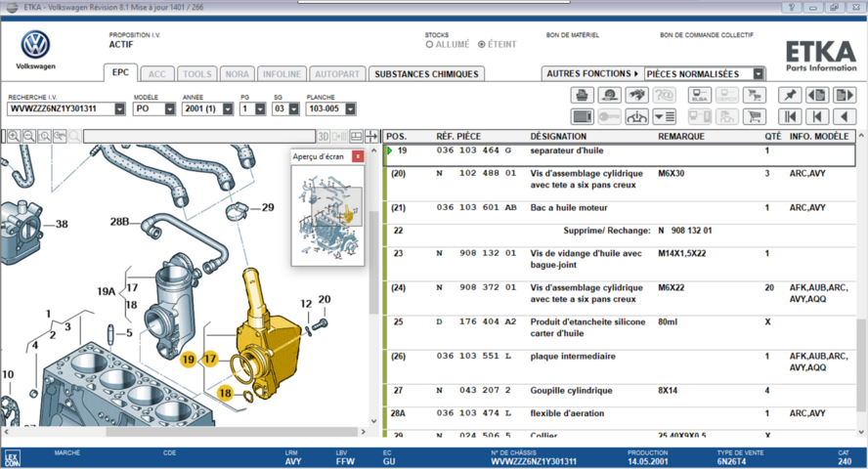Open the list dropdown icon with lines
This screenshot has width=868, height=469.
(x=665, y=116)
